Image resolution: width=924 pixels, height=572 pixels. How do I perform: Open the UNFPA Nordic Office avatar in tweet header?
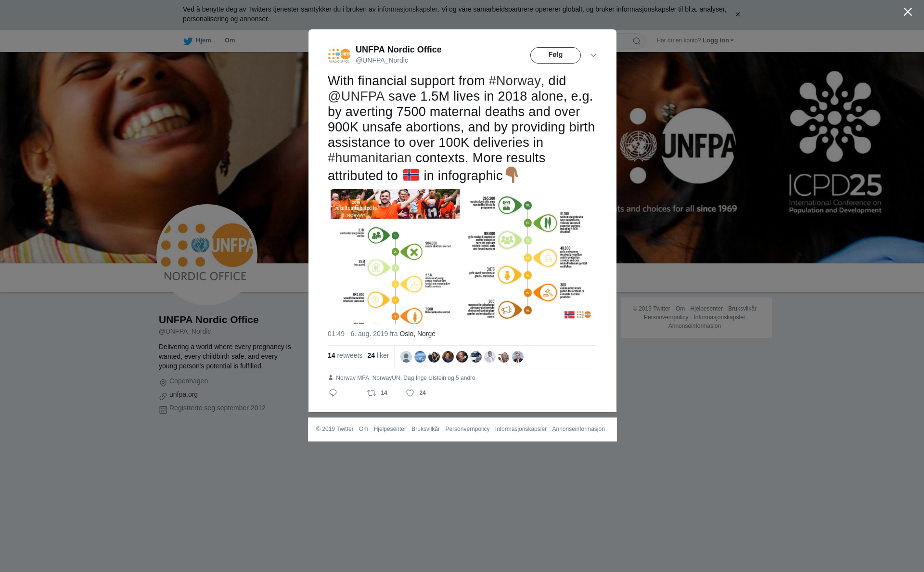[x=339, y=55]
